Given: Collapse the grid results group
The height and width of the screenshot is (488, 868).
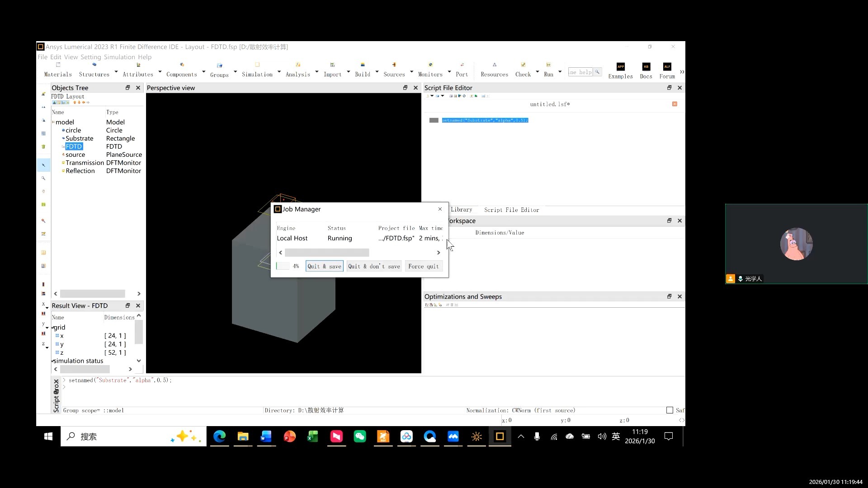Looking at the screenshot, I should click(x=53, y=328).
